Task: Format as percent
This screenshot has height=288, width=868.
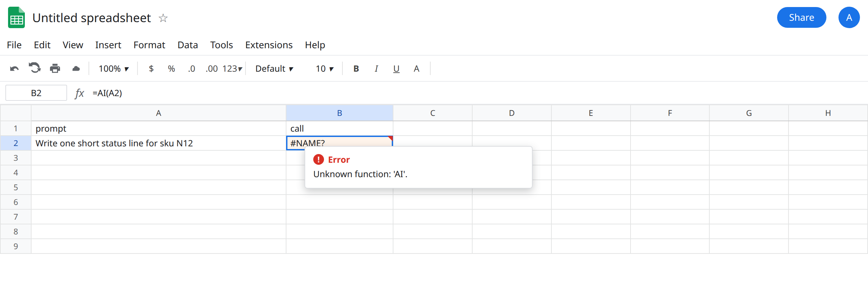Action: pyautogui.click(x=171, y=69)
